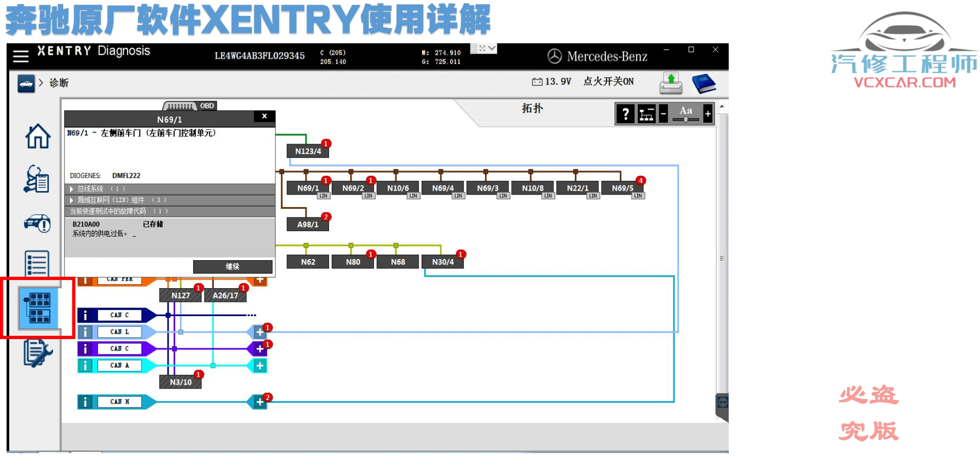Screen dimensions: 980x469
Task: Select control unit node N62
Action: pyautogui.click(x=308, y=262)
